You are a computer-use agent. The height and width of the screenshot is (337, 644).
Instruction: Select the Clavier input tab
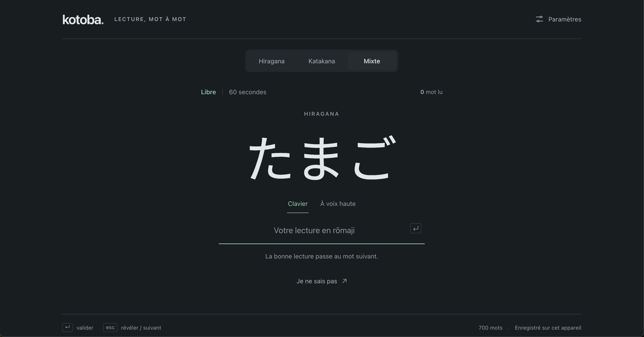coord(298,204)
